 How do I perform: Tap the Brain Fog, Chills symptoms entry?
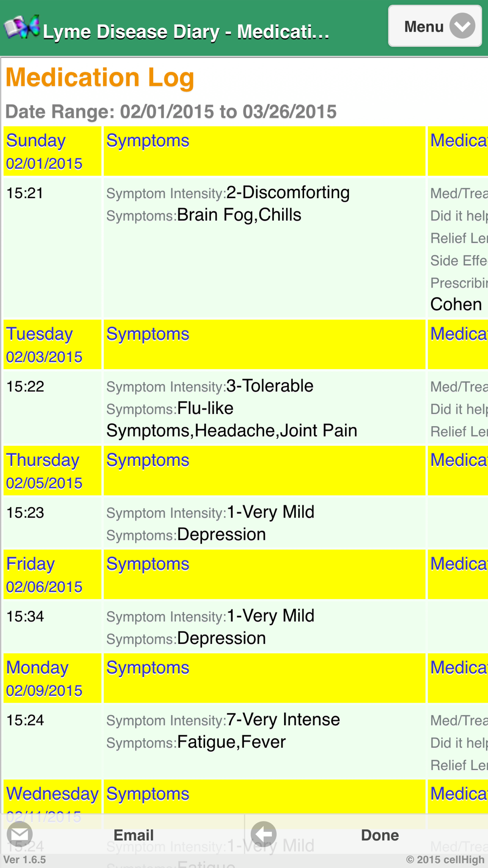(x=239, y=215)
